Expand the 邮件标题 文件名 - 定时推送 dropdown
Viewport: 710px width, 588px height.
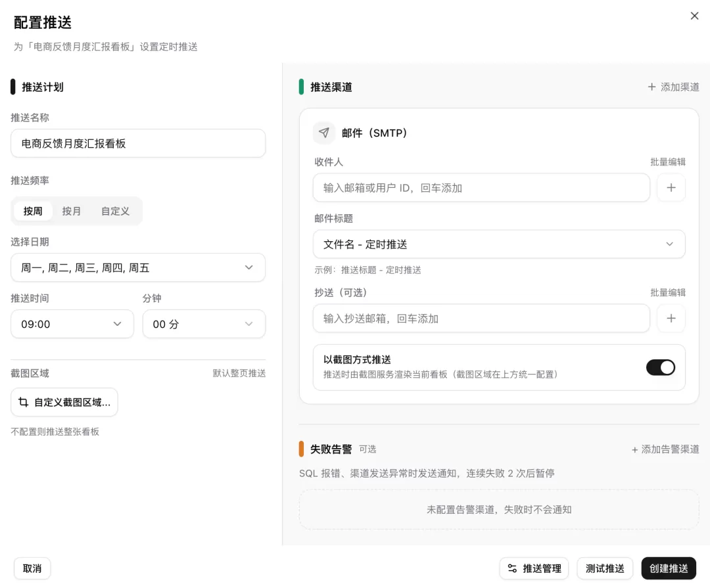pyautogui.click(x=499, y=244)
